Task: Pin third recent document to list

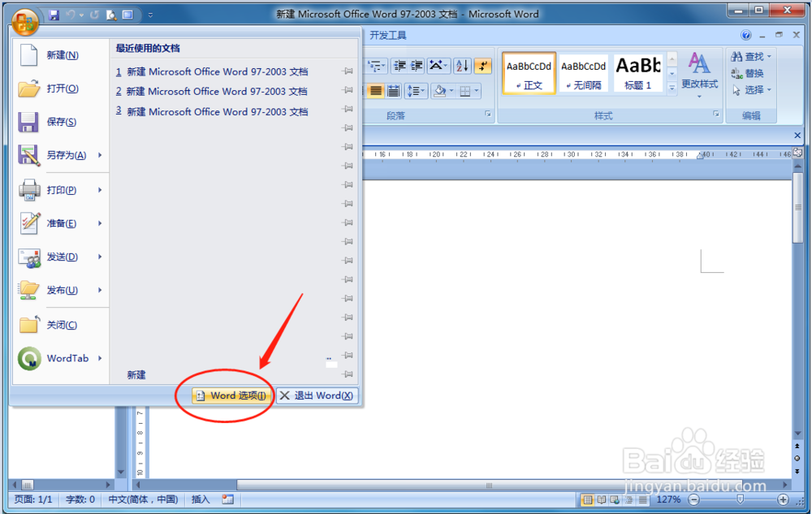Action: 348,109
